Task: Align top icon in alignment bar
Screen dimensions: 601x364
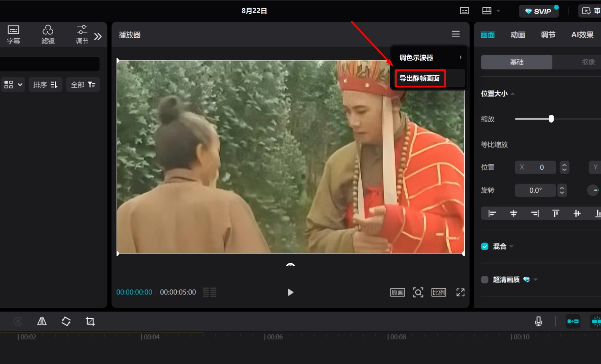Action: (x=556, y=213)
